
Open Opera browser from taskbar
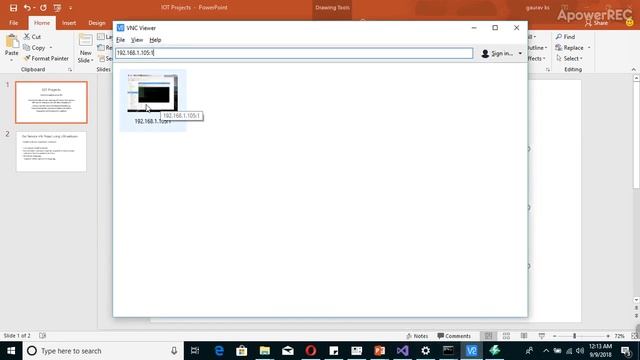[311, 351]
